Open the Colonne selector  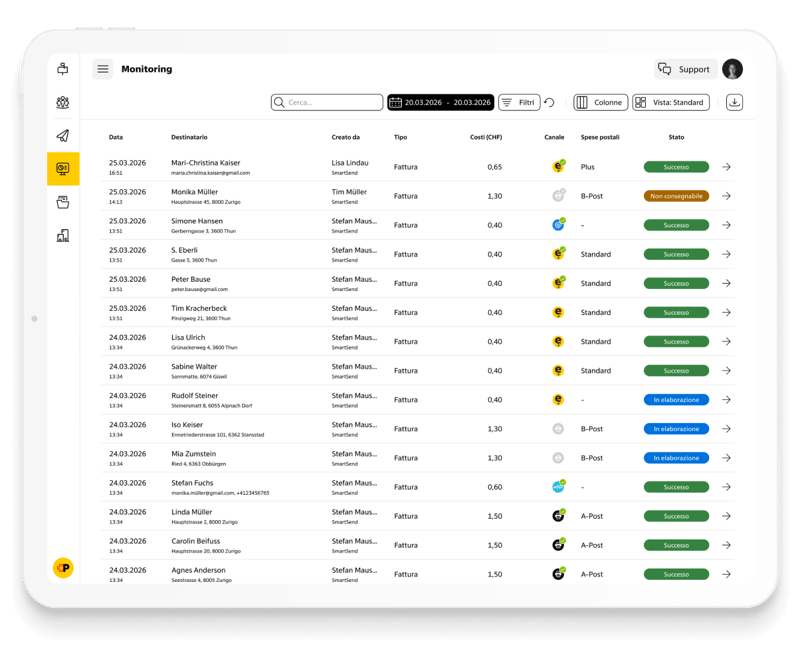tap(602, 102)
